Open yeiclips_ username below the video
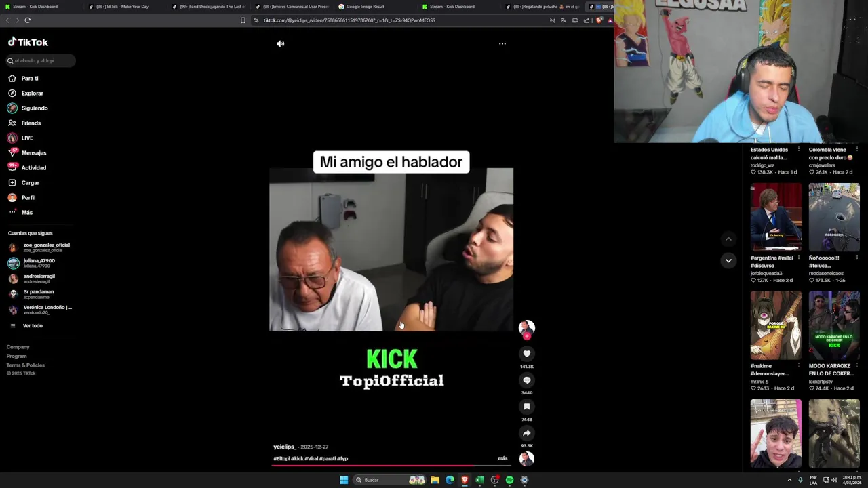868x488 pixels. [284, 447]
